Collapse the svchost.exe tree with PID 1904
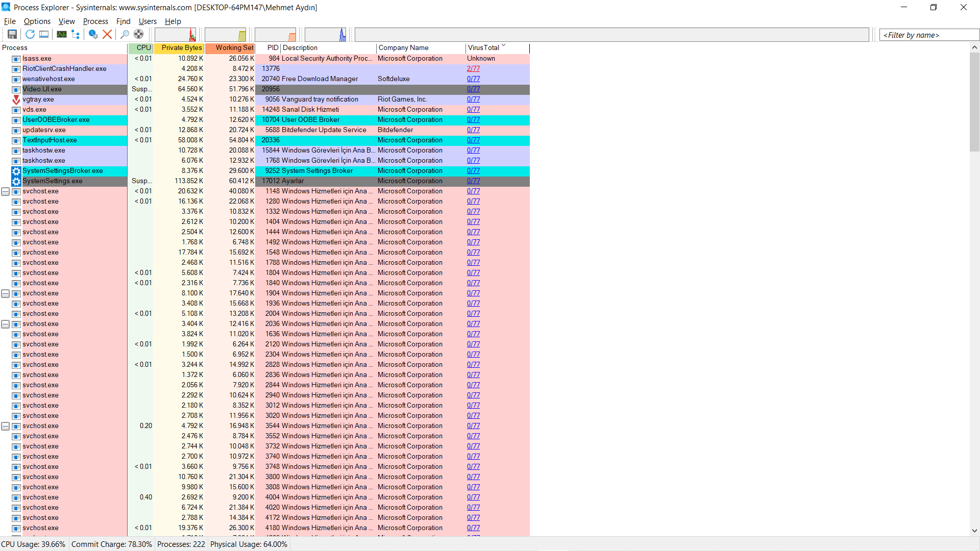 (6, 293)
